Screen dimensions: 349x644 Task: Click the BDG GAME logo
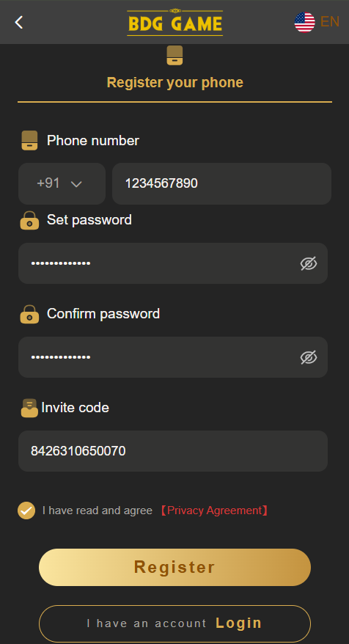[175, 23]
